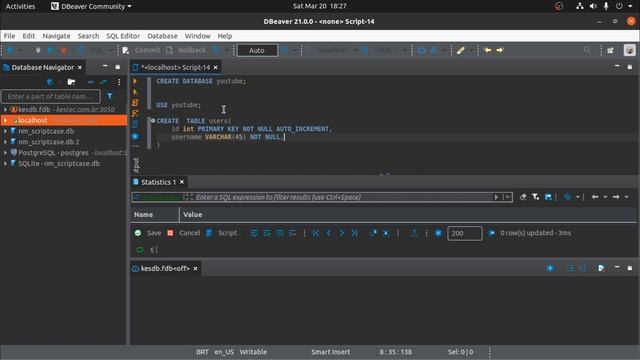640x360 pixels.
Task: Click collapse all icon in Navigator toolbar
Action: coord(91,82)
